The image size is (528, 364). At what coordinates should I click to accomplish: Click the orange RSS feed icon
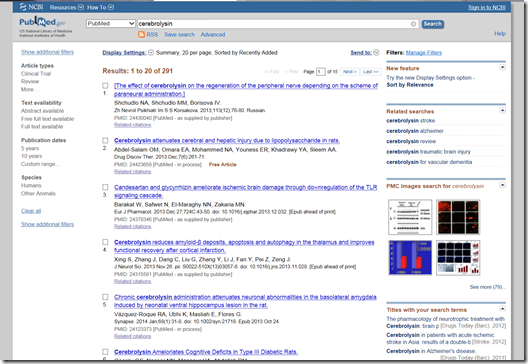coord(141,34)
